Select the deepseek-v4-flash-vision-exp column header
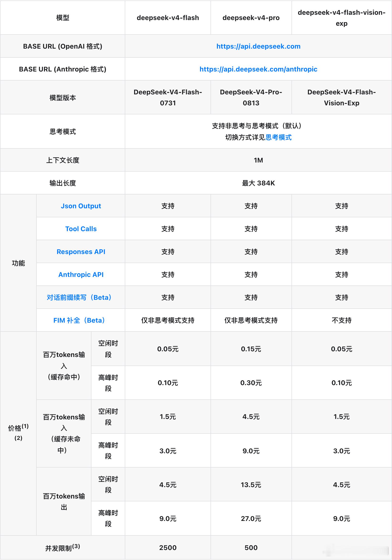This screenshot has height=560, width=392. [x=342, y=18]
